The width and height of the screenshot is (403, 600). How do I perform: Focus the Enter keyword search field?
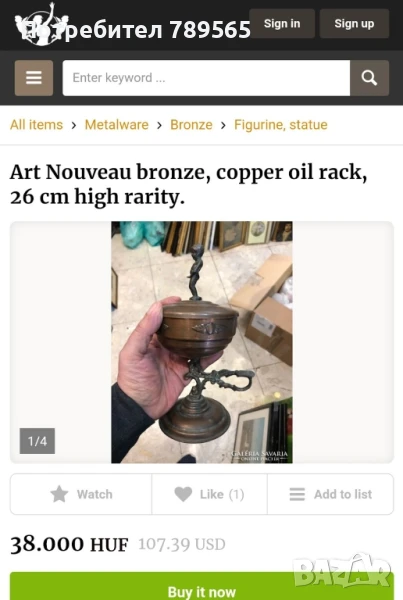pyautogui.click(x=206, y=78)
